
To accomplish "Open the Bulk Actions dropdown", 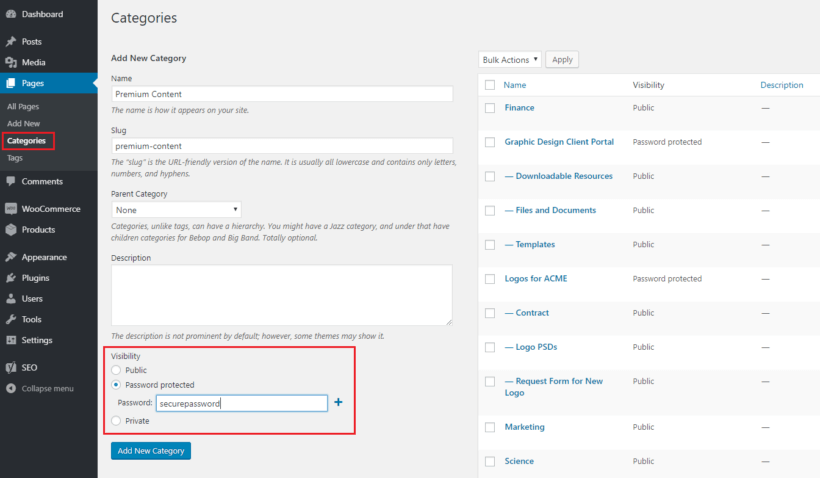I will (x=510, y=60).
